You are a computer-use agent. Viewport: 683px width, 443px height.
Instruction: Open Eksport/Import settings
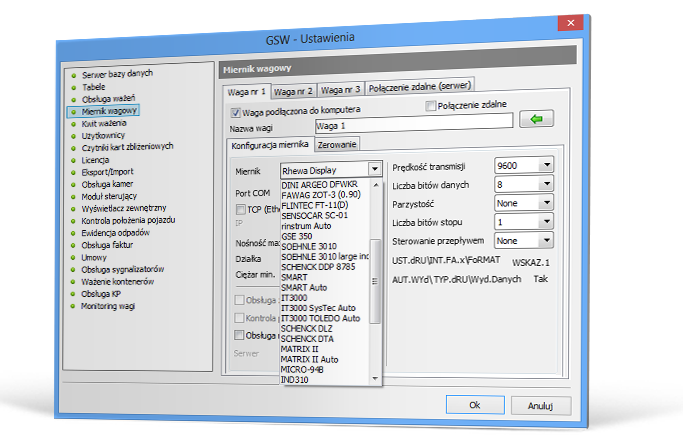tap(106, 171)
